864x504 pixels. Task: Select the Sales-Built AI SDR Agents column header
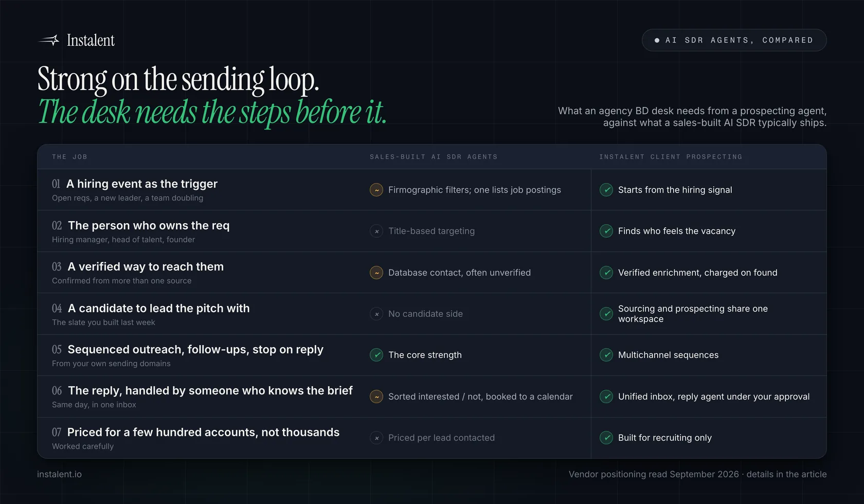pos(434,157)
